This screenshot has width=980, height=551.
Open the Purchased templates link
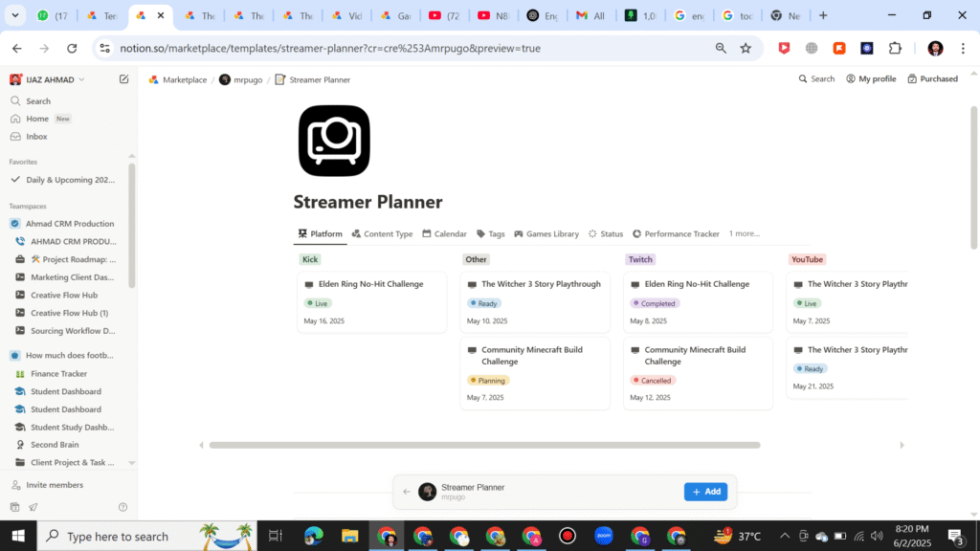[x=932, y=78]
